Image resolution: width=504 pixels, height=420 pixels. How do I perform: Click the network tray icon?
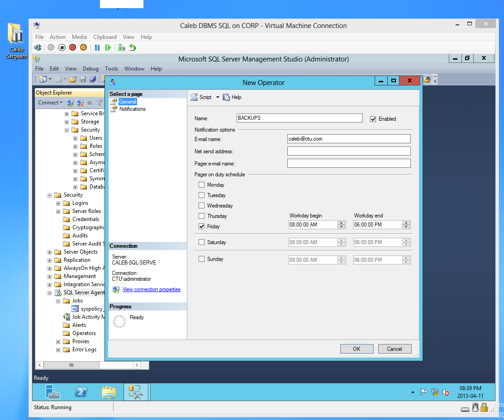click(435, 392)
